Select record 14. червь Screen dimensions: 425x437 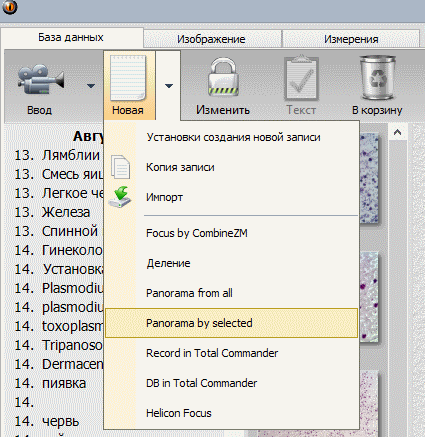click(47, 421)
